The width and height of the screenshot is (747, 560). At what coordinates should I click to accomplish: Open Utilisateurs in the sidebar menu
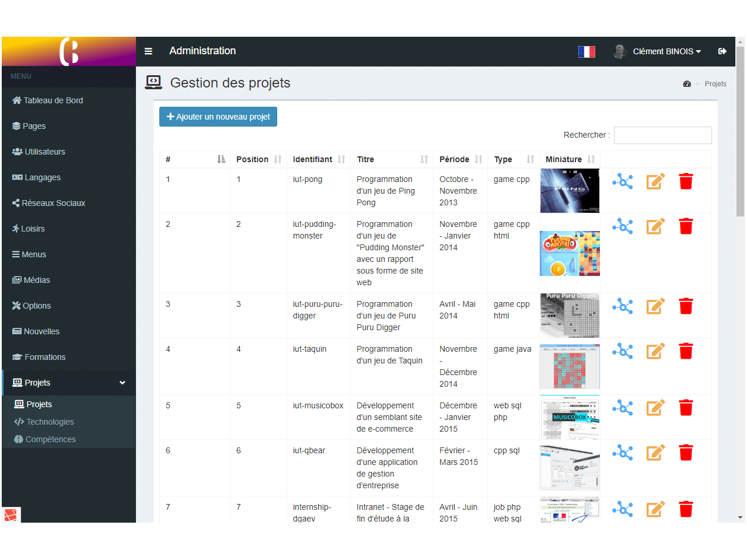44,152
